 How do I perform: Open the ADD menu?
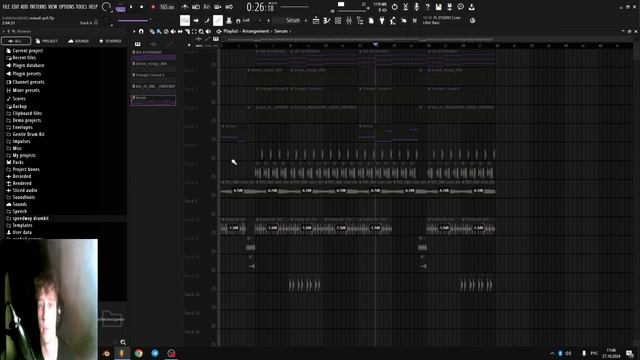click(x=24, y=7)
